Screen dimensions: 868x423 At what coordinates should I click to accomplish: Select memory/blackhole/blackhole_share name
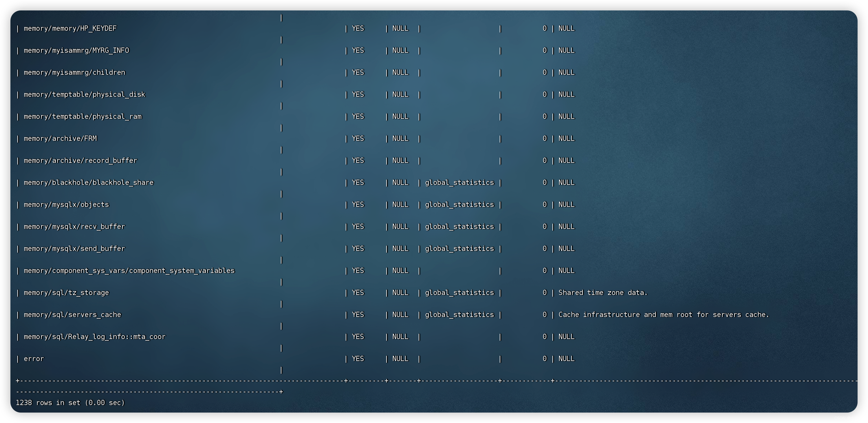[89, 183]
